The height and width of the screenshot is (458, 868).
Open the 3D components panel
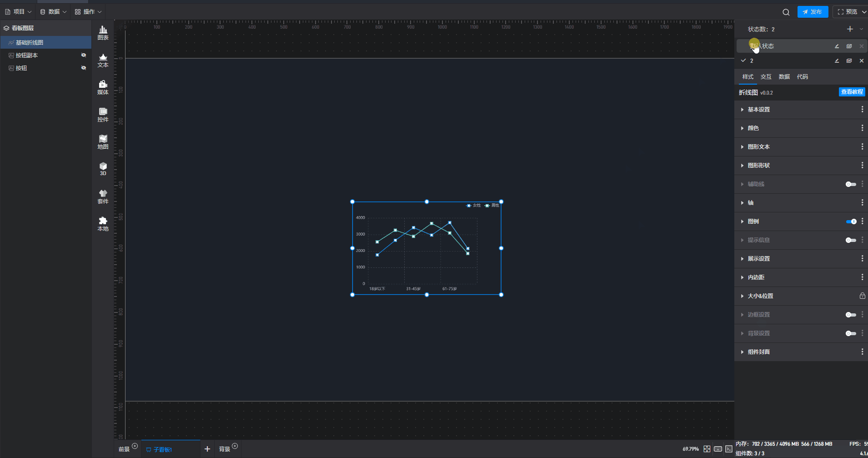click(x=103, y=169)
